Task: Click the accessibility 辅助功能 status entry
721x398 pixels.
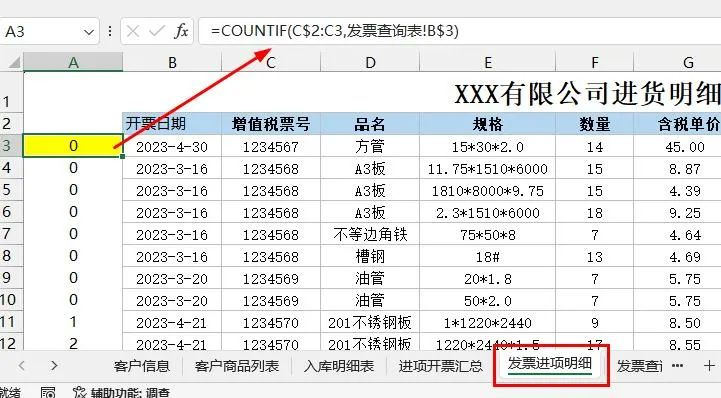Action: tap(121, 393)
